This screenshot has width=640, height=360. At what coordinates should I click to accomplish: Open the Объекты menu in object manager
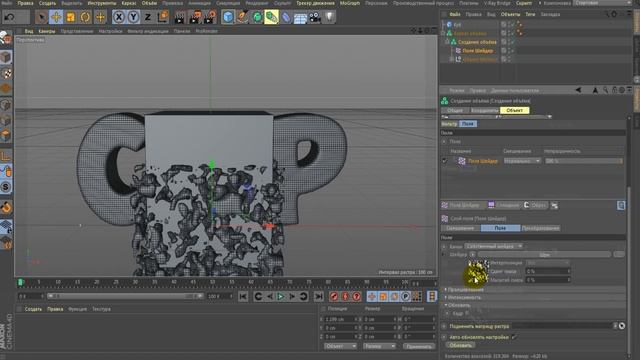click(510, 14)
